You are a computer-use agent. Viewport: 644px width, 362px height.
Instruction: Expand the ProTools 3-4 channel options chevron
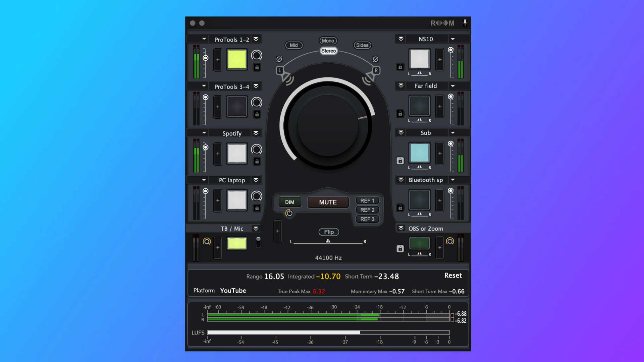click(256, 86)
